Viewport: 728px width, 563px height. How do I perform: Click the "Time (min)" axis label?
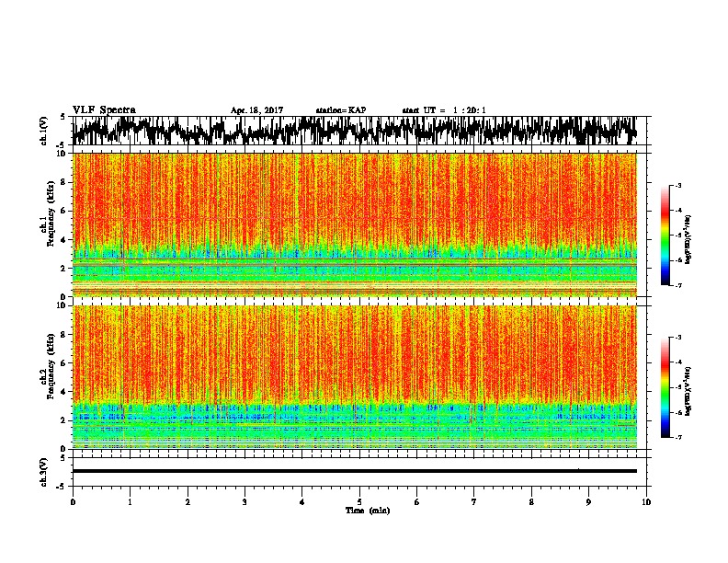point(368,511)
